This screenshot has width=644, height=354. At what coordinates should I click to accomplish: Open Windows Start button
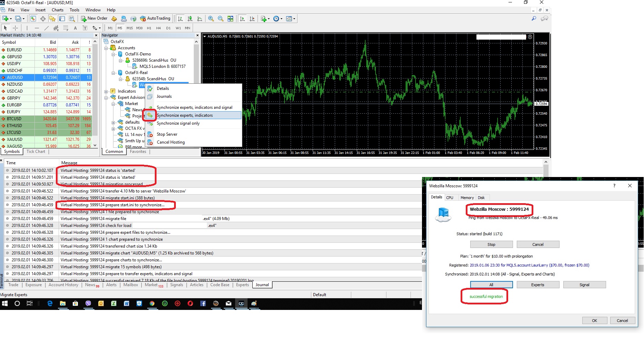(5, 303)
